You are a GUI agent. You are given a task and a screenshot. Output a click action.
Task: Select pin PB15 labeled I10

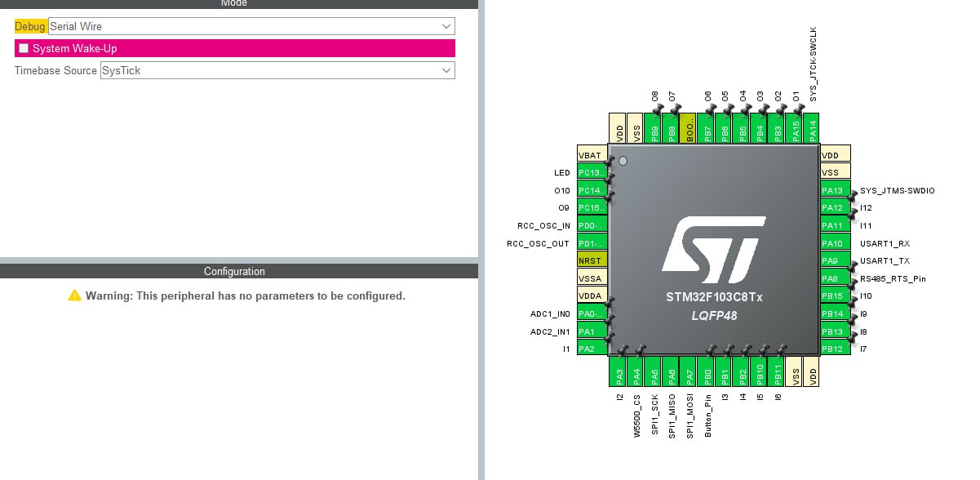pos(835,296)
